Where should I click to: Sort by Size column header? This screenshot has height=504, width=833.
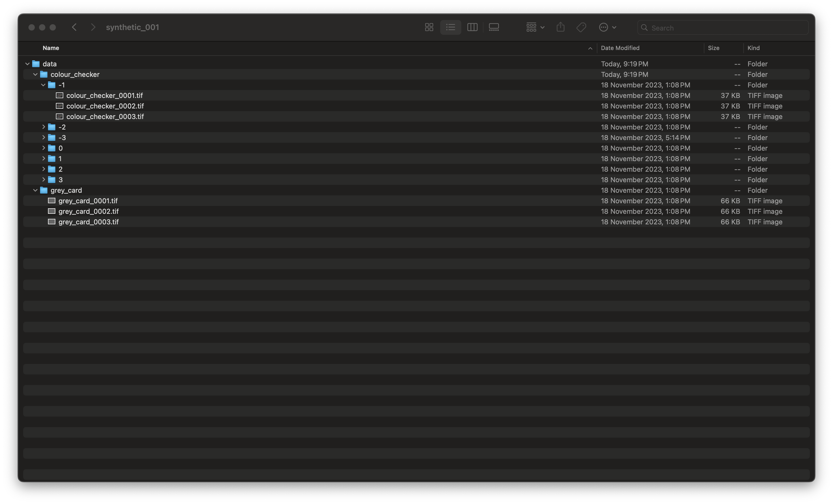(713, 48)
